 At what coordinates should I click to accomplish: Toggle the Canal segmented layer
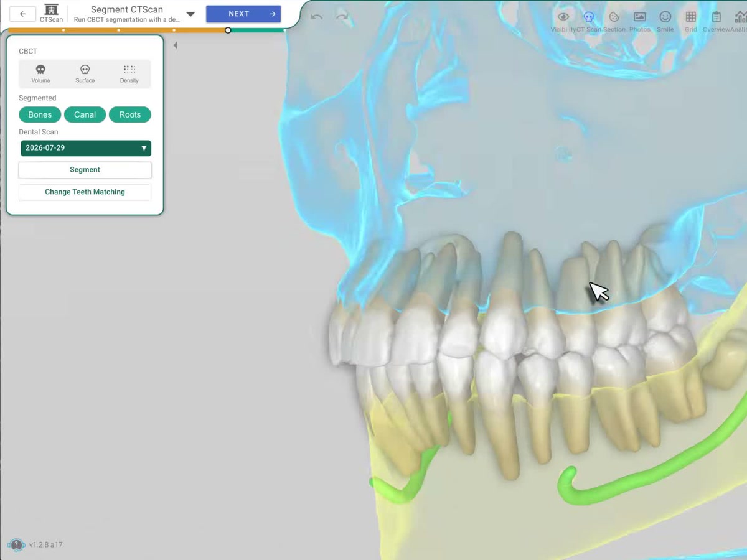coord(85,114)
